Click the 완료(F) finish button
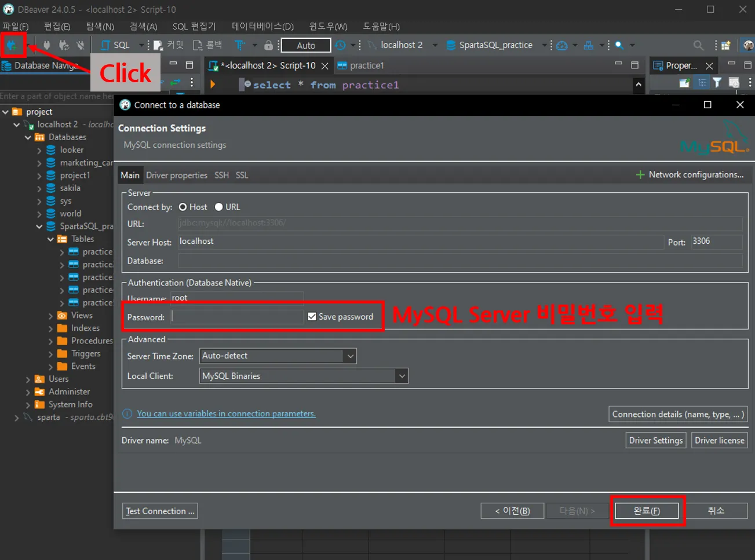The width and height of the screenshot is (755, 560). 647,511
